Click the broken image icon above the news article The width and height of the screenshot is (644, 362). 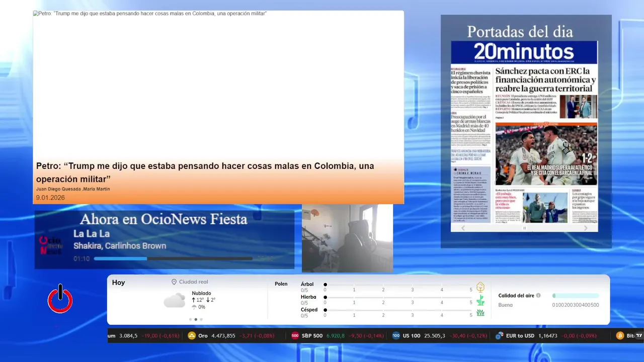[36, 14]
